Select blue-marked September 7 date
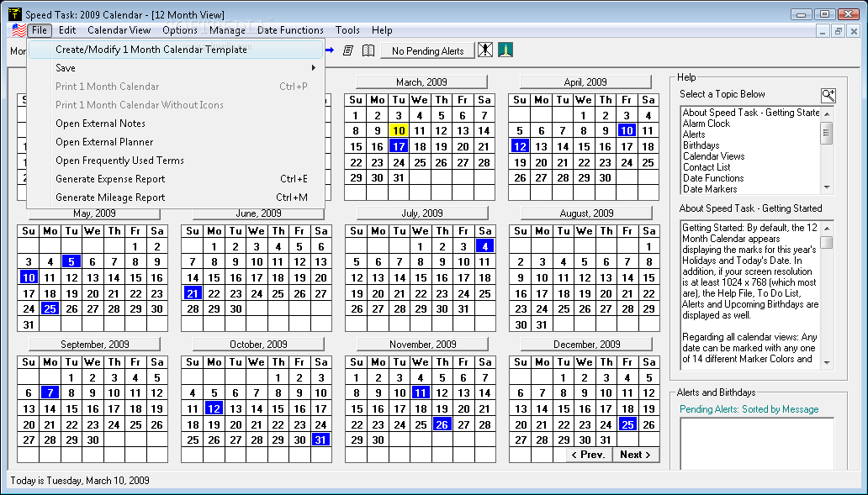Viewport: 868px width, 495px height. coord(50,392)
